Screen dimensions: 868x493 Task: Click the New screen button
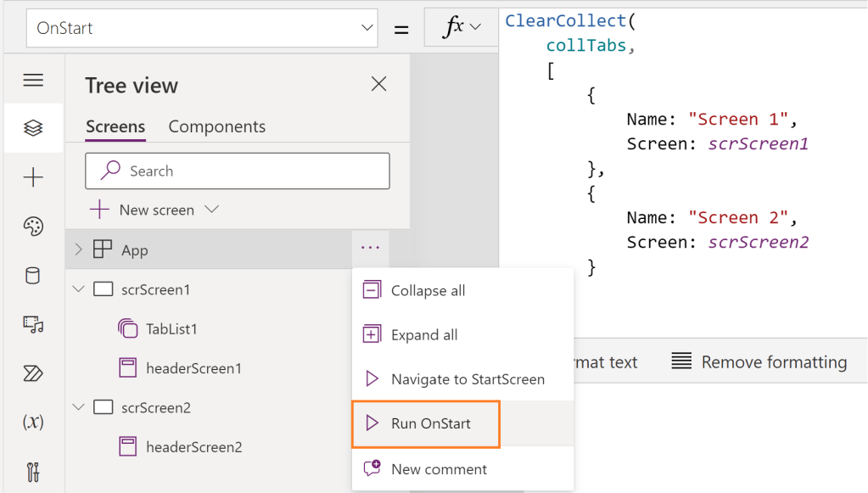pyautogui.click(x=154, y=210)
